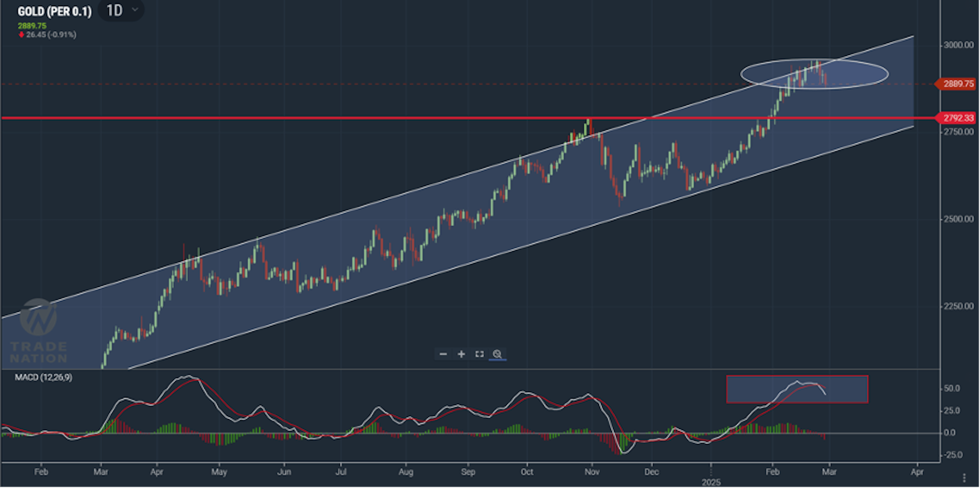The width and height of the screenshot is (980, 488).
Task: Click the 2250.00 price axis label
Action: (x=959, y=306)
